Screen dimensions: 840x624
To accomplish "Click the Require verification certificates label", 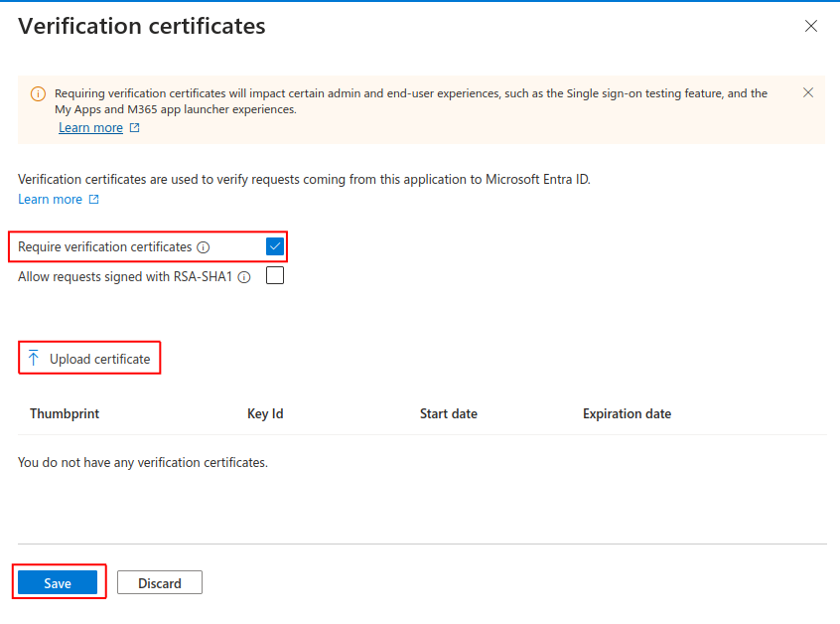I will pyautogui.click(x=104, y=247).
